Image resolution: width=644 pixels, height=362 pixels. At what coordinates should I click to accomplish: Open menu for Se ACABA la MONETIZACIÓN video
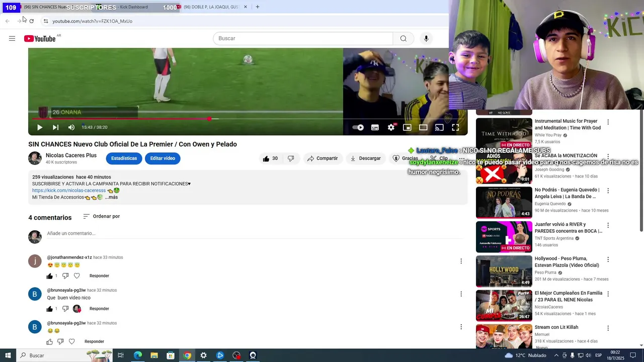(608, 157)
